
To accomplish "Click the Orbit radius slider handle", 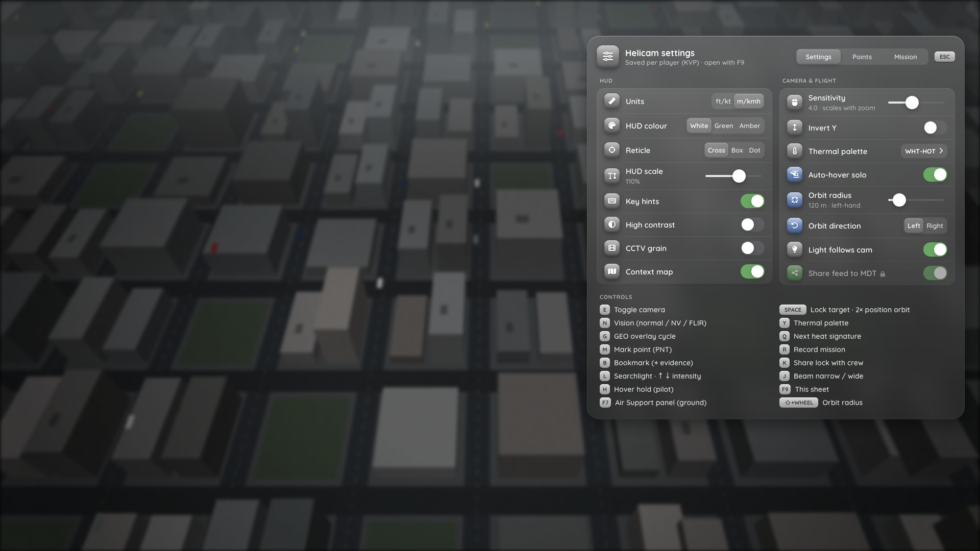I will 899,200.
